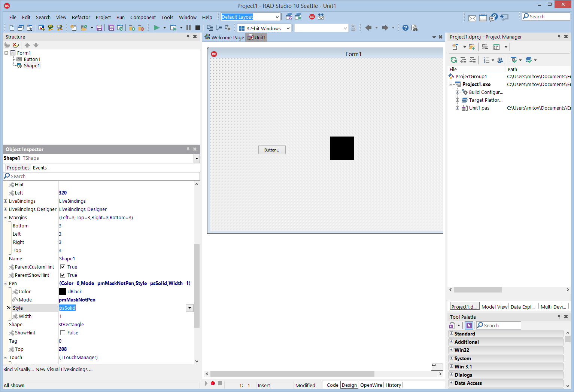Click the Remove File from Project icon
Screen dimensions: 574x392
coord(141,28)
